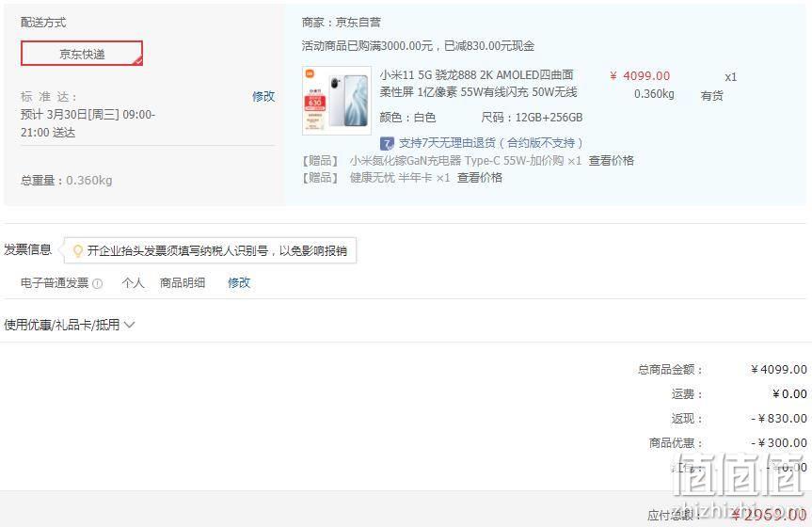Click 总商品金额 value ¥4099.00

(779, 370)
